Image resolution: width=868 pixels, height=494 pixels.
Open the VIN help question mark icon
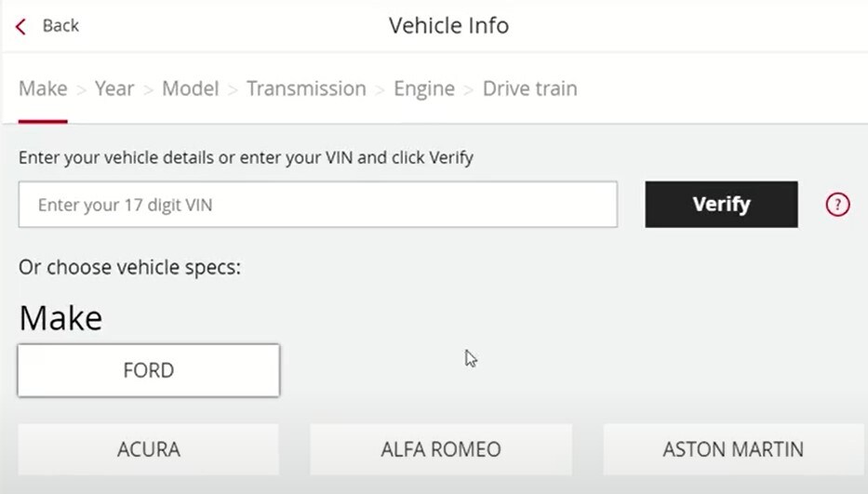837,205
